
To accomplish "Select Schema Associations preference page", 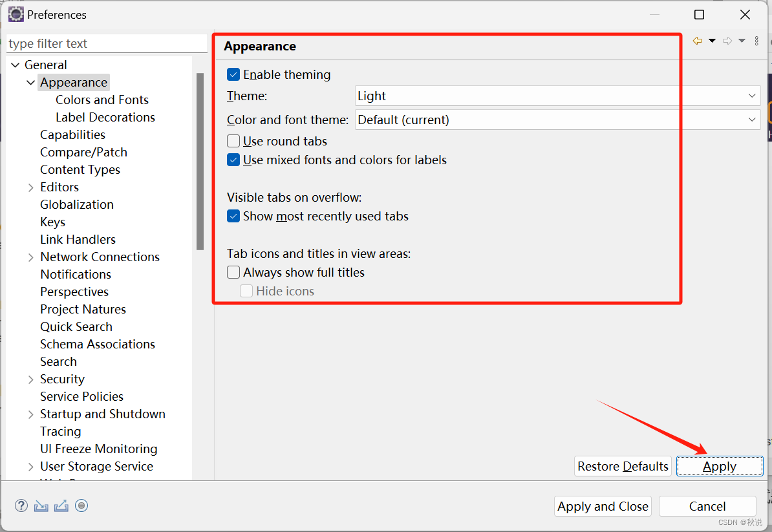I will click(98, 345).
